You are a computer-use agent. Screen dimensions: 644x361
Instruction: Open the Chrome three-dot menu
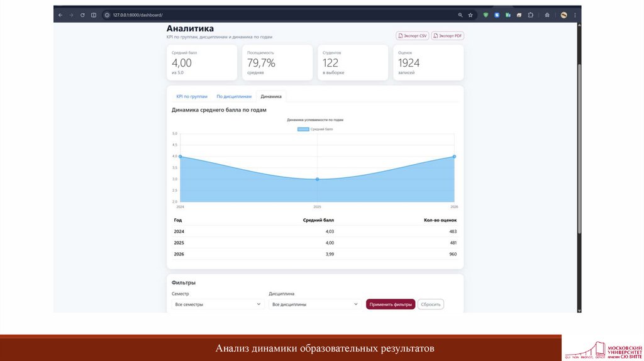pos(575,14)
